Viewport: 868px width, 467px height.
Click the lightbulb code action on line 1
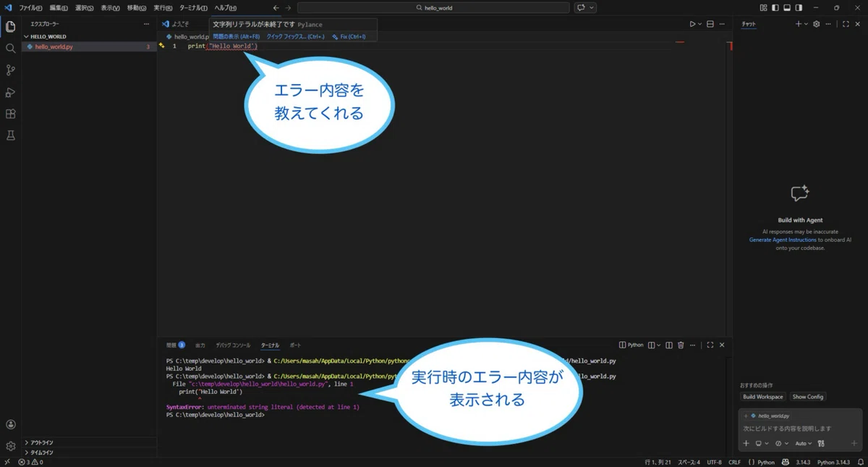coord(162,46)
